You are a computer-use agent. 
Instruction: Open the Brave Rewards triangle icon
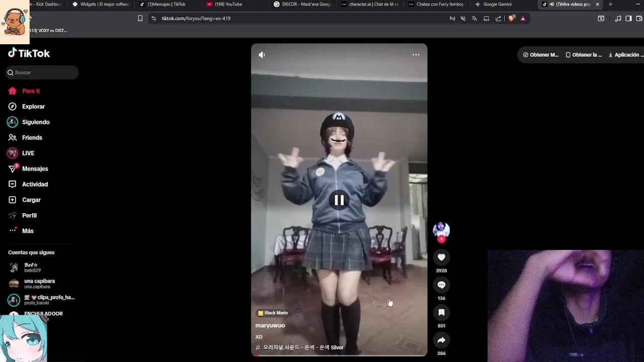pyautogui.click(x=523, y=19)
